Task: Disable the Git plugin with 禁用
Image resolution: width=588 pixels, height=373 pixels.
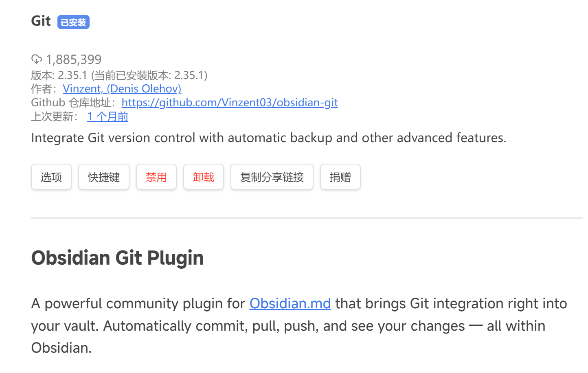Action: pyautogui.click(x=156, y=177)
